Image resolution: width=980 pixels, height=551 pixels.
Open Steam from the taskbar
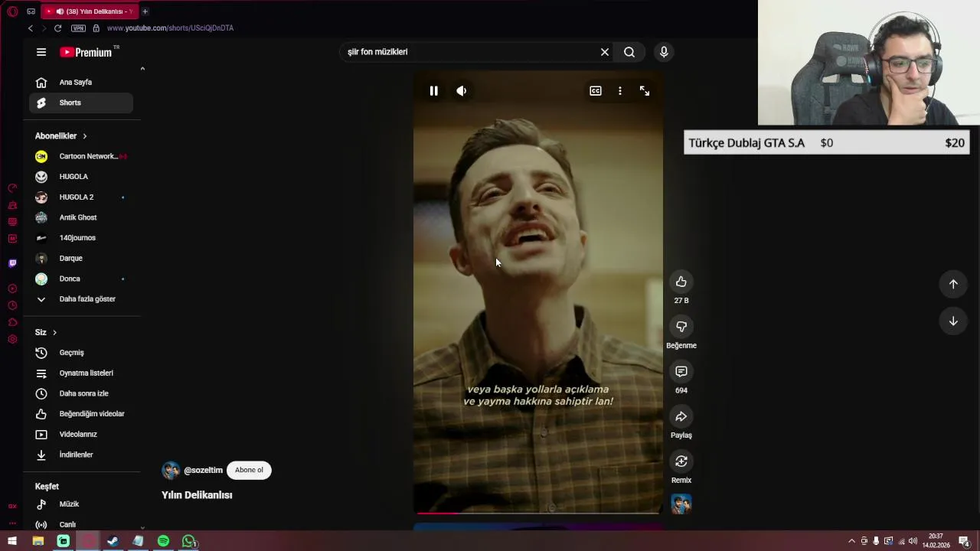click(113, 541)
